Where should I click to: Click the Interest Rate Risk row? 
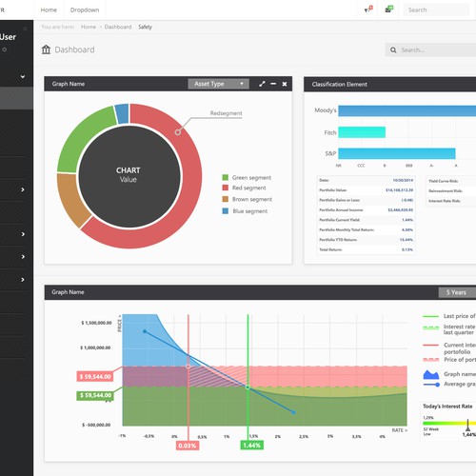(450, 201)
